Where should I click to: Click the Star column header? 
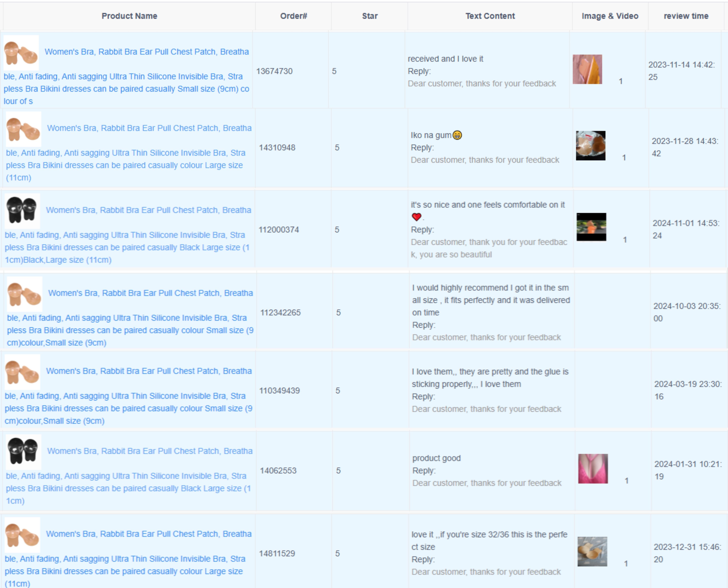[x=370, y=16]
